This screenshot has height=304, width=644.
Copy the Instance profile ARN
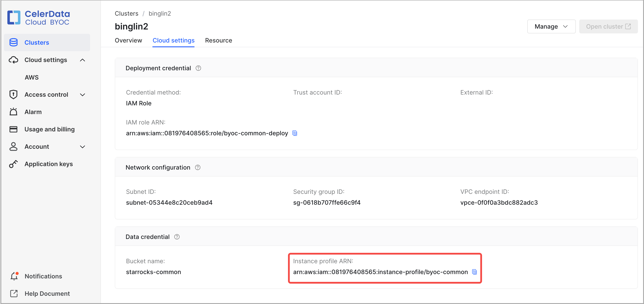click(474, 272)
